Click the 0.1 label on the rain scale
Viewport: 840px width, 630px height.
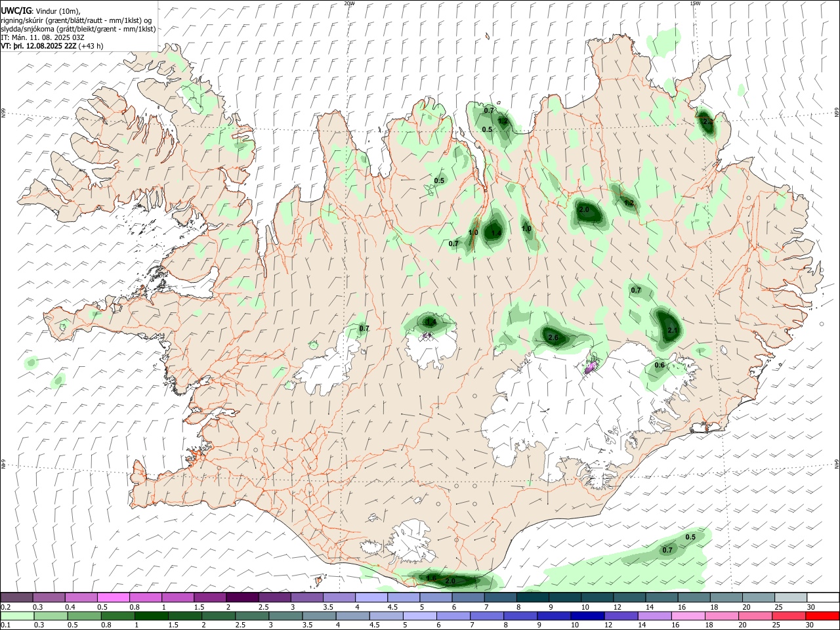pos(5,625)
